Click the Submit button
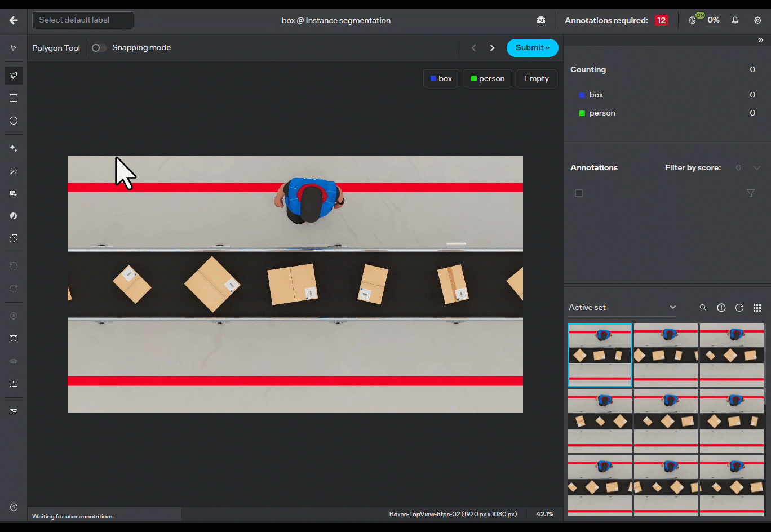Screen dimensions: 771x532 533,48
